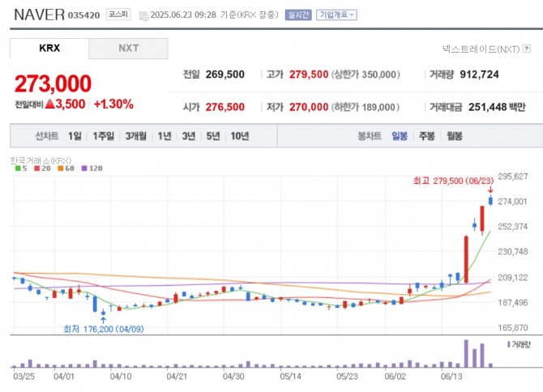Click the open price 276,500
This screenshot has width=543, height=392.
point(224,107)
